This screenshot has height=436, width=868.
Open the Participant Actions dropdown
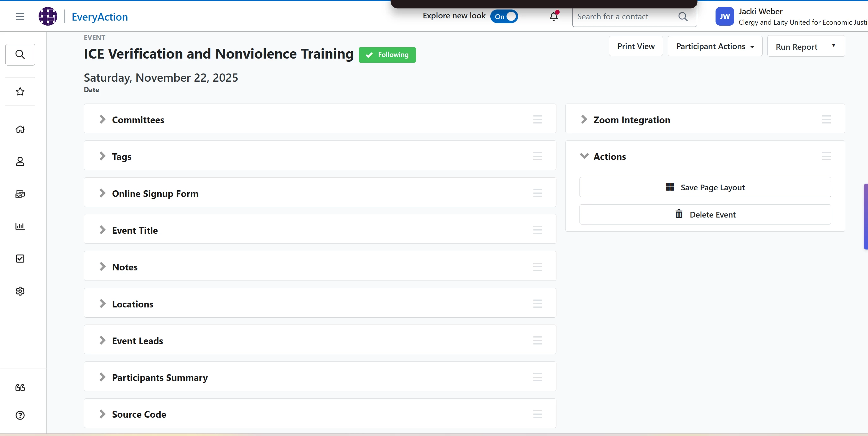pos(715,46)
